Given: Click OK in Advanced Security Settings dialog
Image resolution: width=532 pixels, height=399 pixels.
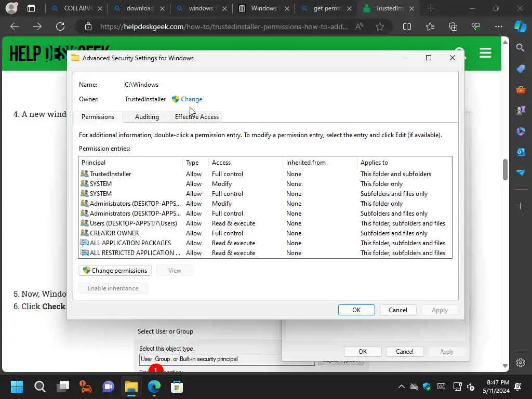Looking at the screenshot, I should tap(356, 310).
